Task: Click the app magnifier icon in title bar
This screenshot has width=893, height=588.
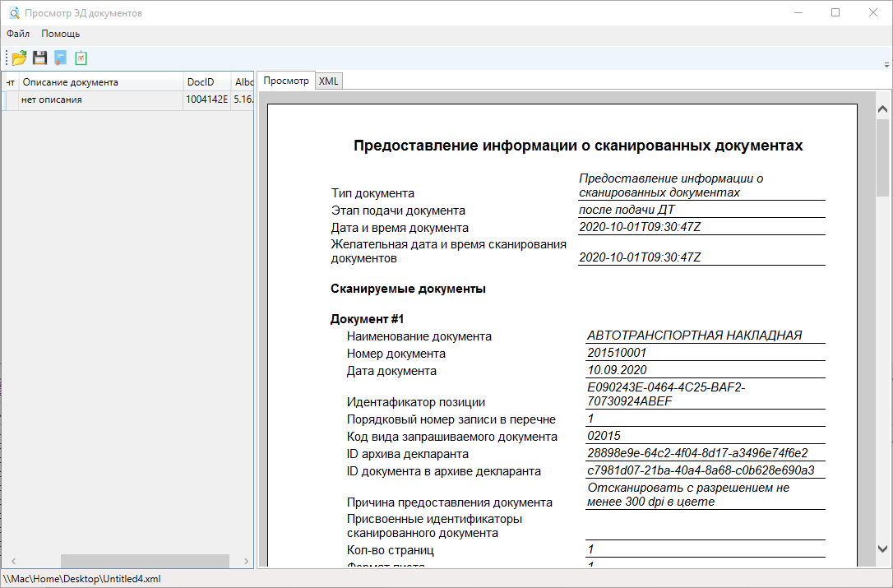Action: [13, 13]
